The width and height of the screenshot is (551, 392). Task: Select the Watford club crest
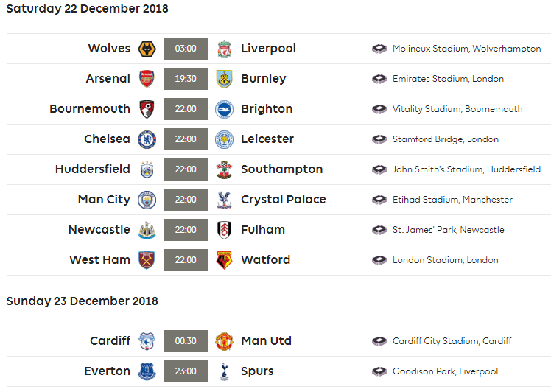click(x=224, y=260)
